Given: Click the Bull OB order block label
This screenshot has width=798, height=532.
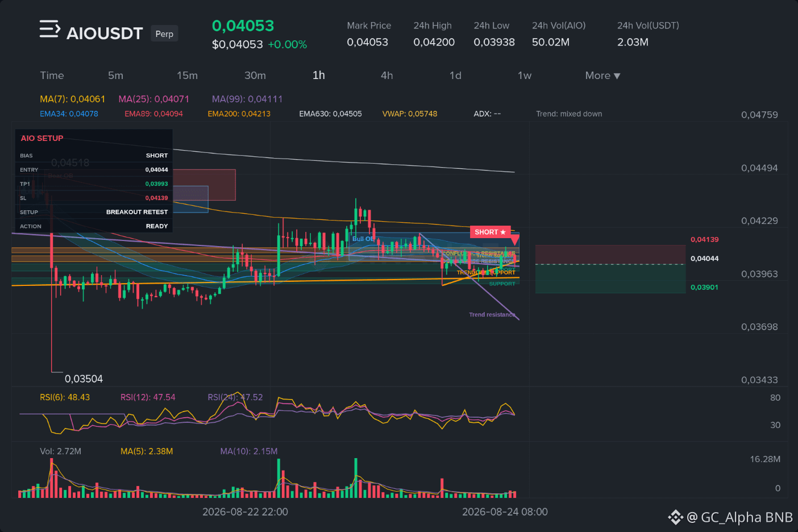Looking at the screenshot, I should coord(363,239).
